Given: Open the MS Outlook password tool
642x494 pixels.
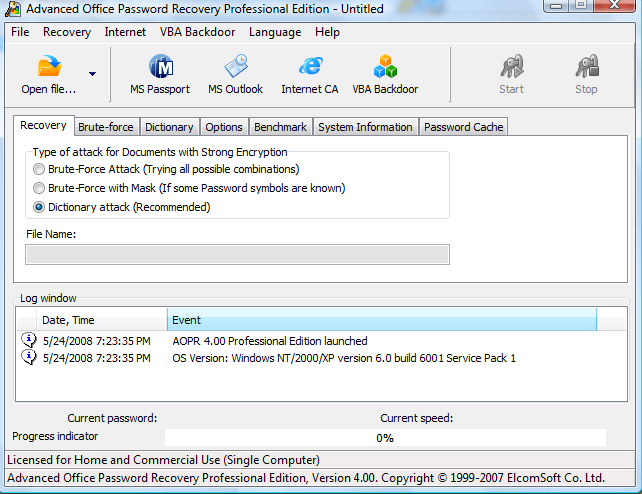Looking at the screenshot, I should click(x=235, y=75).
